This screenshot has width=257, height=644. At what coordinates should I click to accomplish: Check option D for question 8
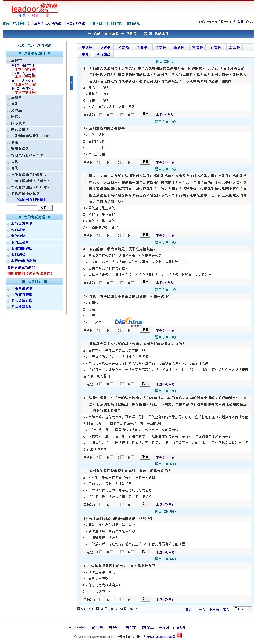pos(132,504)
